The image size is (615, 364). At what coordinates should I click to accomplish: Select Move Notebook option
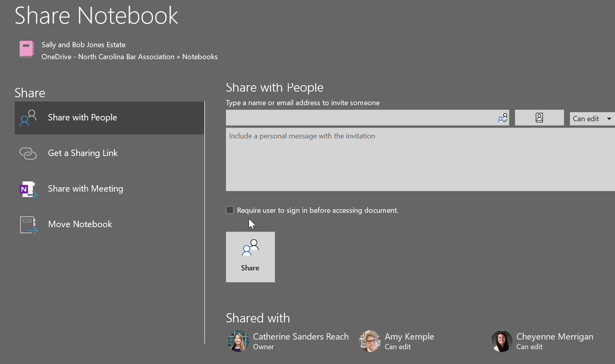[x=80, y=224]
